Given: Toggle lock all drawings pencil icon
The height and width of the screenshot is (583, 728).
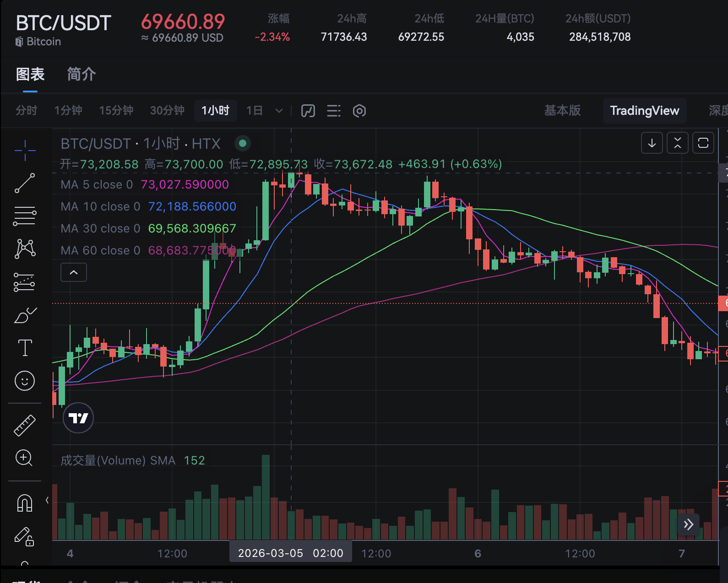Looking at the screenshot, I should coord(25,536).
